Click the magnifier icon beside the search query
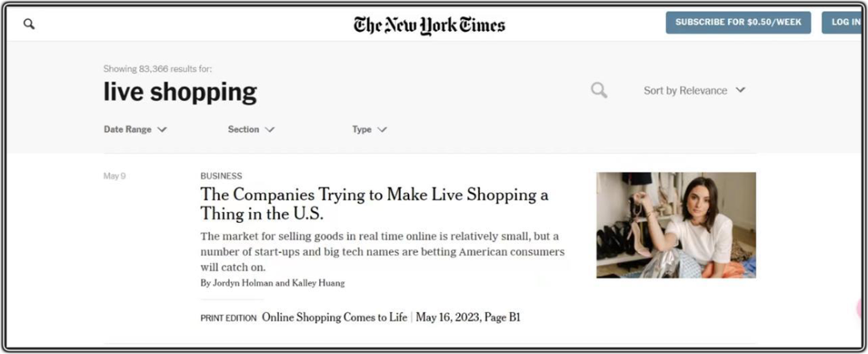This screenshot has width=868, height=354. click(599, 90)
